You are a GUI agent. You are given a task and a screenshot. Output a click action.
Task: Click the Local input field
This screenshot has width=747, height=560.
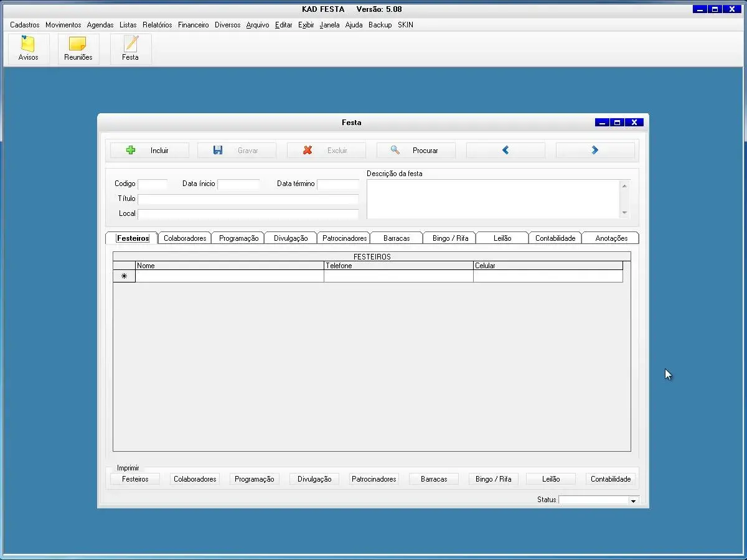coord(248,214)
